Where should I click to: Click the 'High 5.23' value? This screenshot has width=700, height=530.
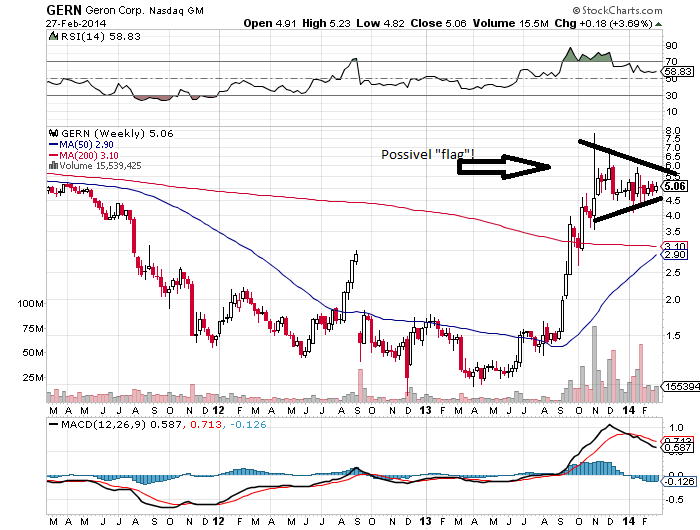point(326,23)
